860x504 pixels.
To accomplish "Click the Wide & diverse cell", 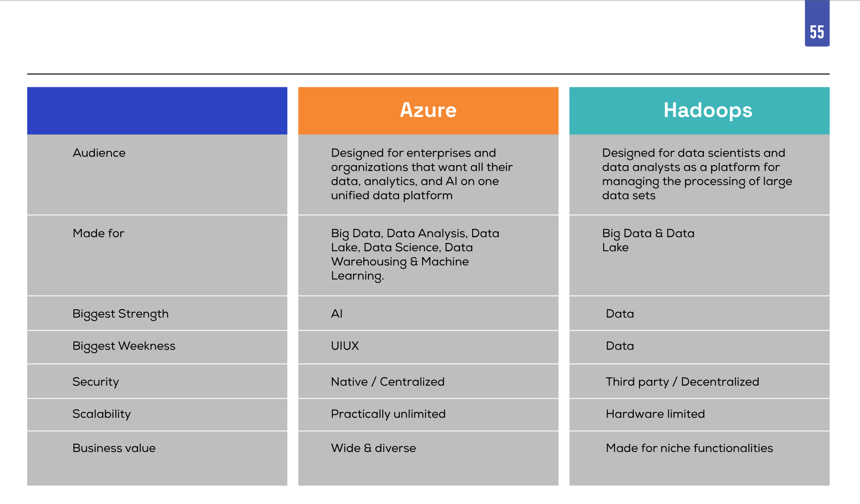I will pos(428,458).
